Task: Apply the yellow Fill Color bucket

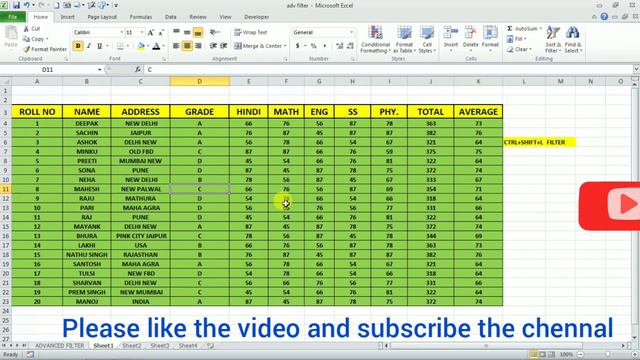Action: pyautogui.click(x=141, y=46)
